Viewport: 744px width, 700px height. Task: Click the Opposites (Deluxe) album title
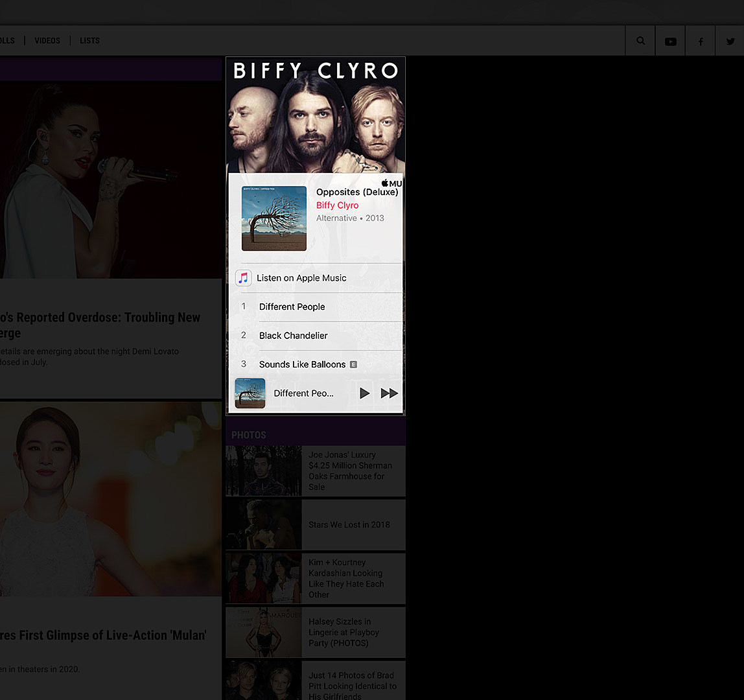[x=357, y=192]
